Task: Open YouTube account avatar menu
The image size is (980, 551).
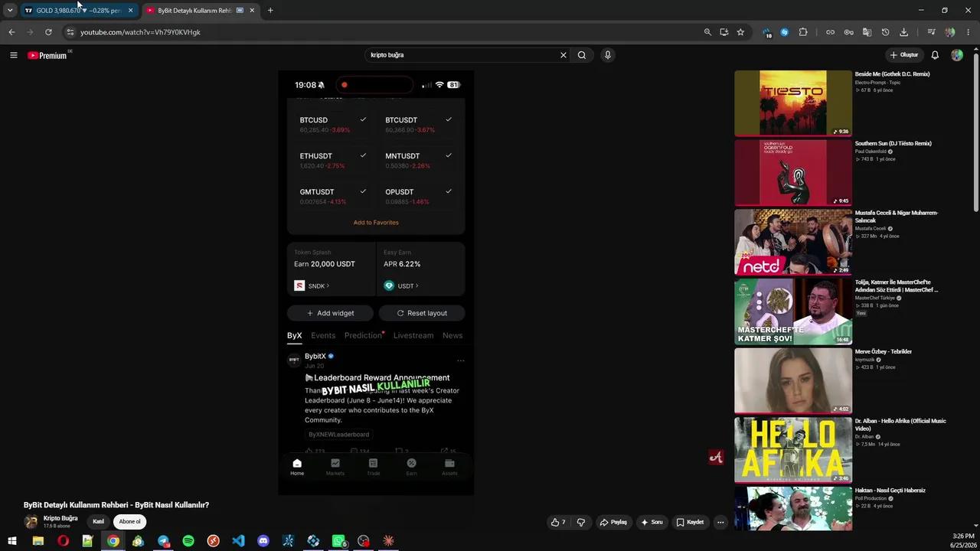Action: pos(957,55)
